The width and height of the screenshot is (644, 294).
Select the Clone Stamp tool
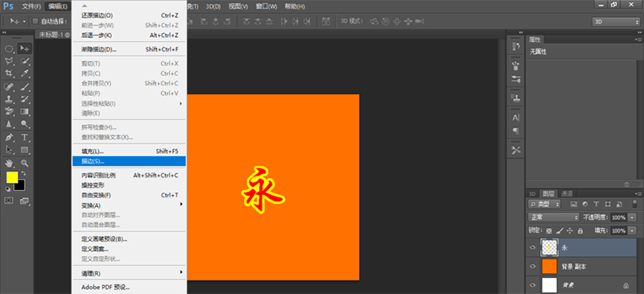9,99
